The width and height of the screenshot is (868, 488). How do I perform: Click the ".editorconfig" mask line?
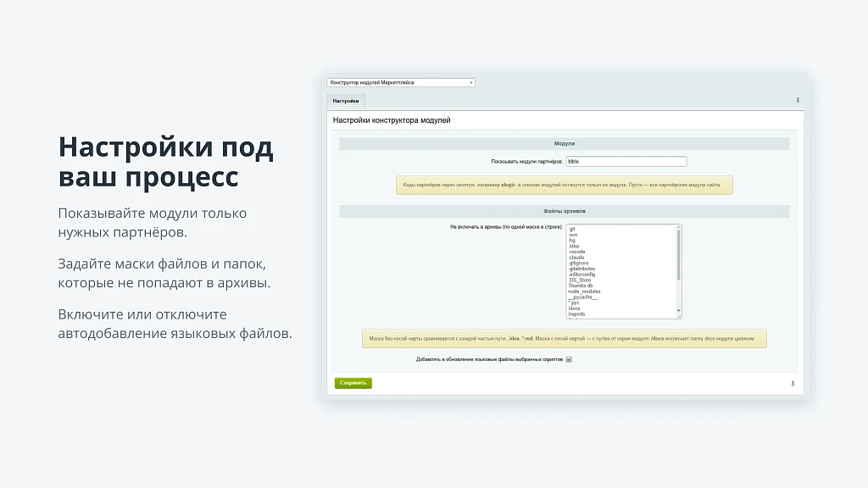[581, 274]
